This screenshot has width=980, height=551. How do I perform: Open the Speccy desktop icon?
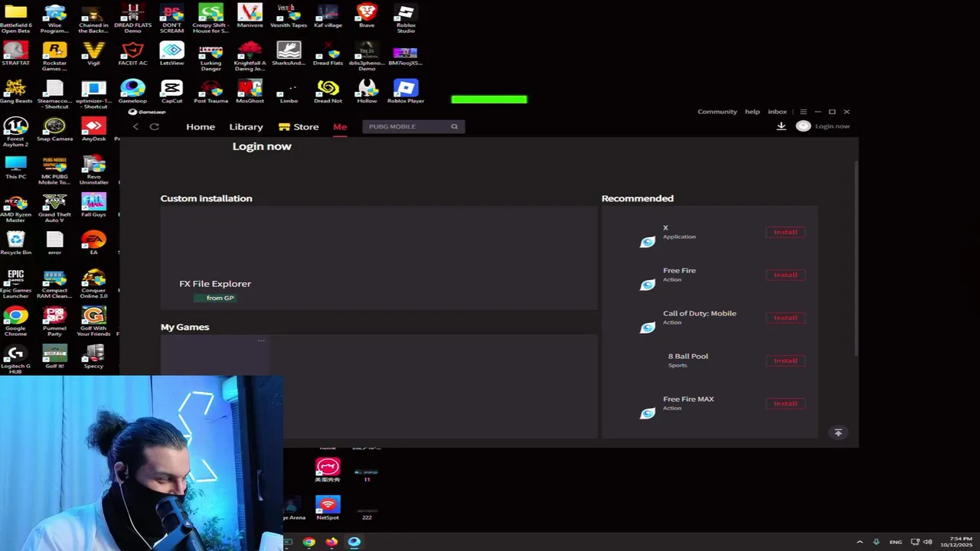pyautogui.click(x=93, y=357)
